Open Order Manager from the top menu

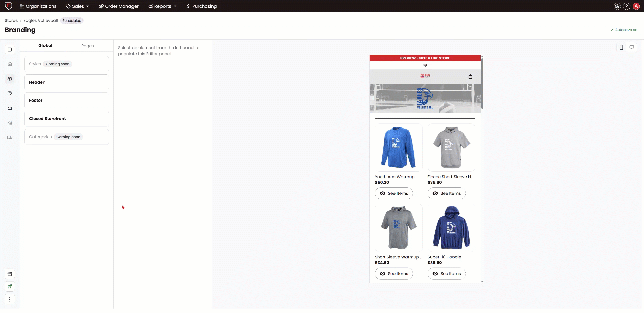(x=119, y=6)
